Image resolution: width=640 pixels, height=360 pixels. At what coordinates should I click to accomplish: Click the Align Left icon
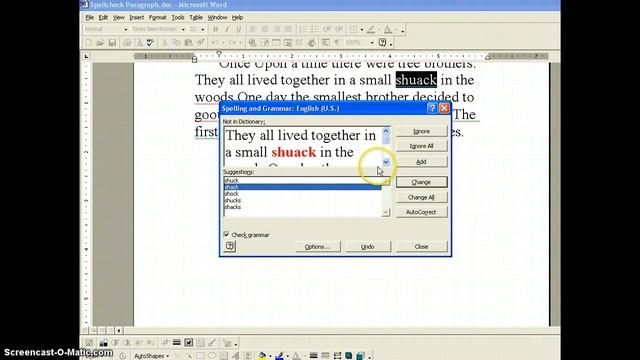coord(253,29)
